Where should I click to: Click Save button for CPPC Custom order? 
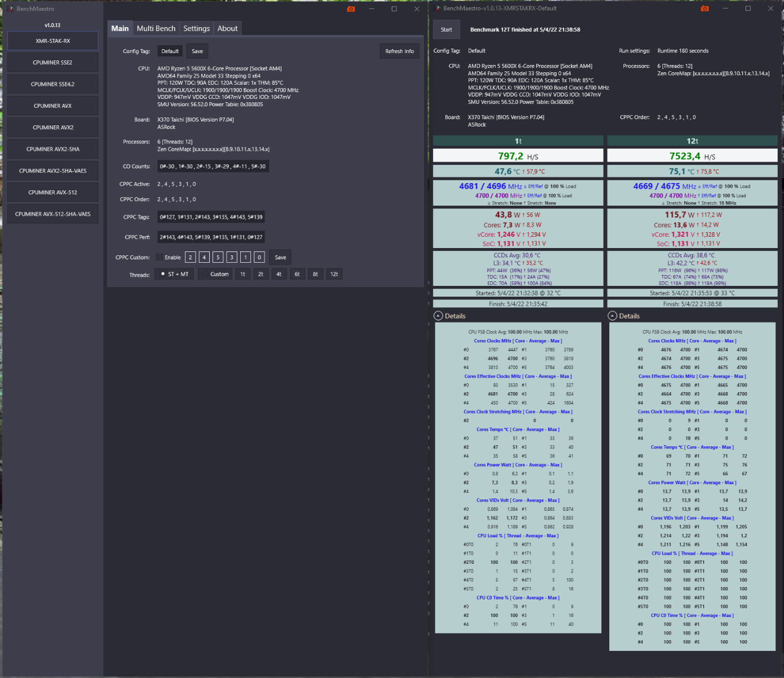(280, 257)
